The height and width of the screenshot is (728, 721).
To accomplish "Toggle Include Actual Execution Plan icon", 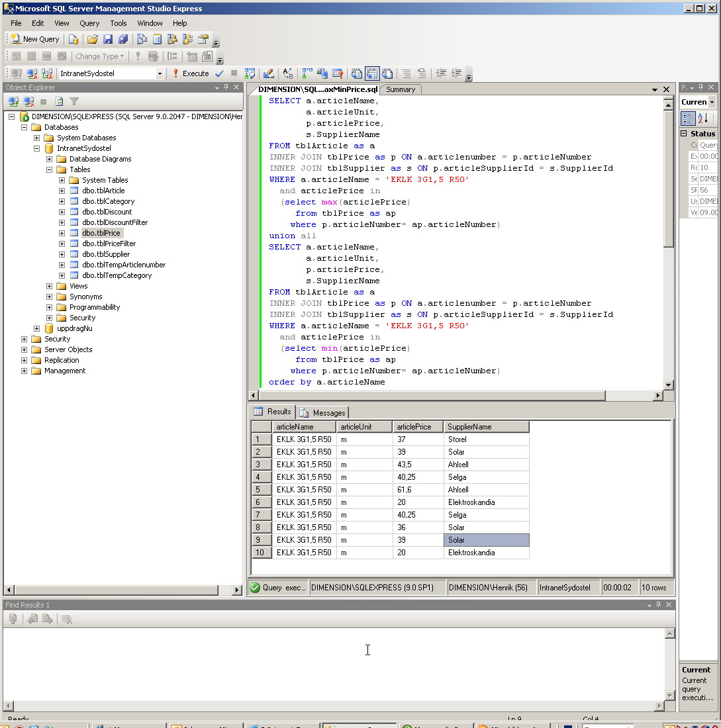I will click(307, 73).
